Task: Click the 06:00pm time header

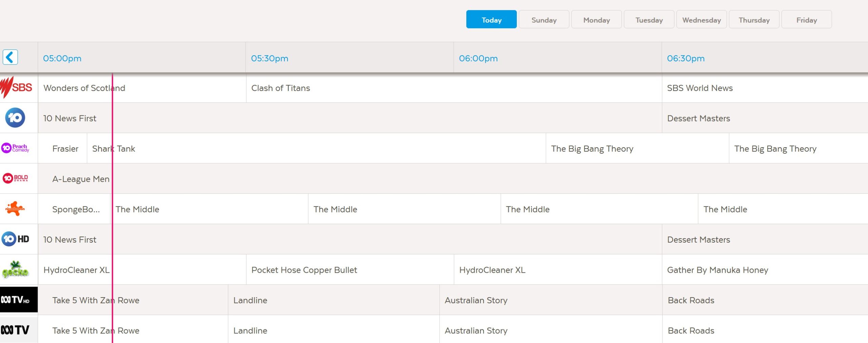Action: click(478, 58)
